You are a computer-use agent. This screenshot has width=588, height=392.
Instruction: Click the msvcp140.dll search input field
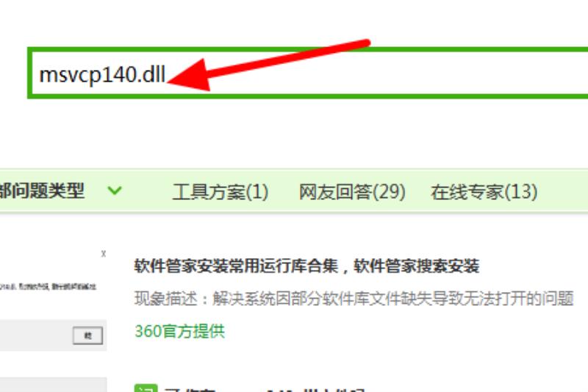307,73
